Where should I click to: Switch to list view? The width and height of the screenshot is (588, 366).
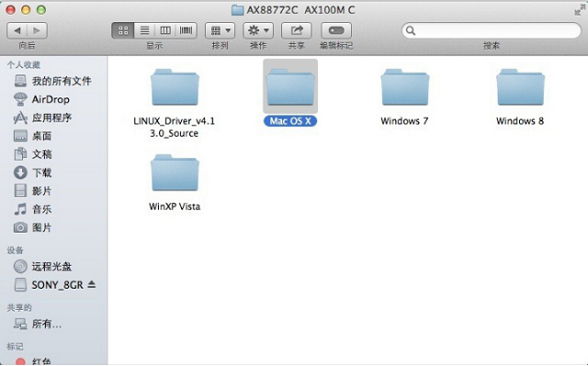144,30
